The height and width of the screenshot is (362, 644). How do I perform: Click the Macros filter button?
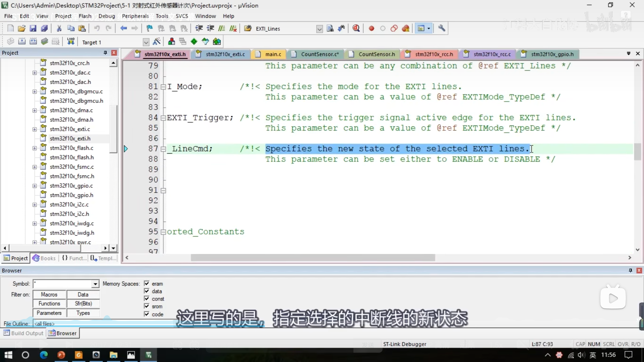click(49, 294)
